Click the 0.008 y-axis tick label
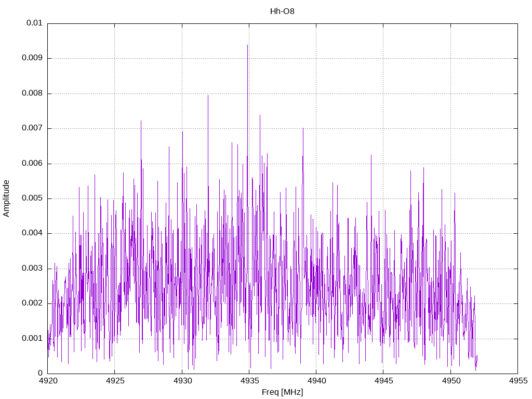532x399 pixels. pos(32,93)
